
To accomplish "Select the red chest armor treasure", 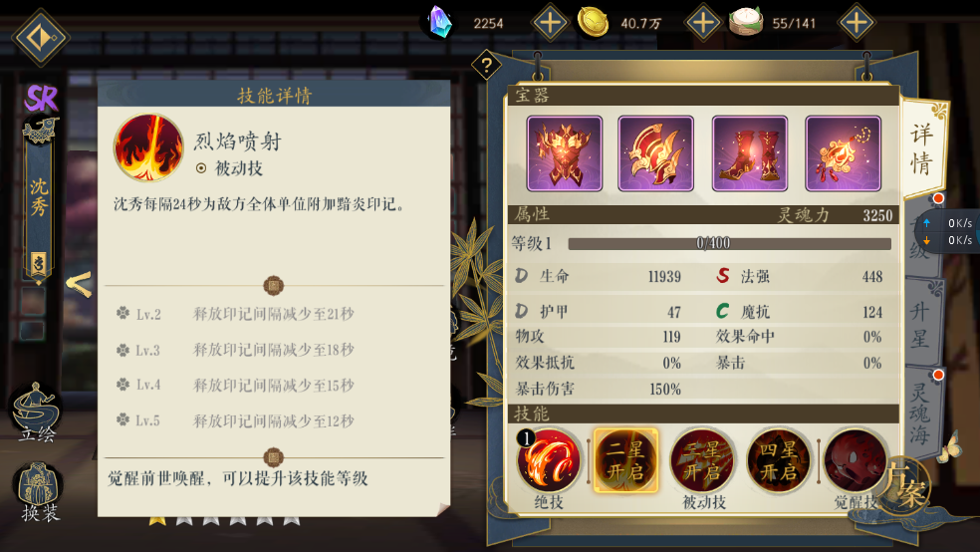I will coord(565,153).
